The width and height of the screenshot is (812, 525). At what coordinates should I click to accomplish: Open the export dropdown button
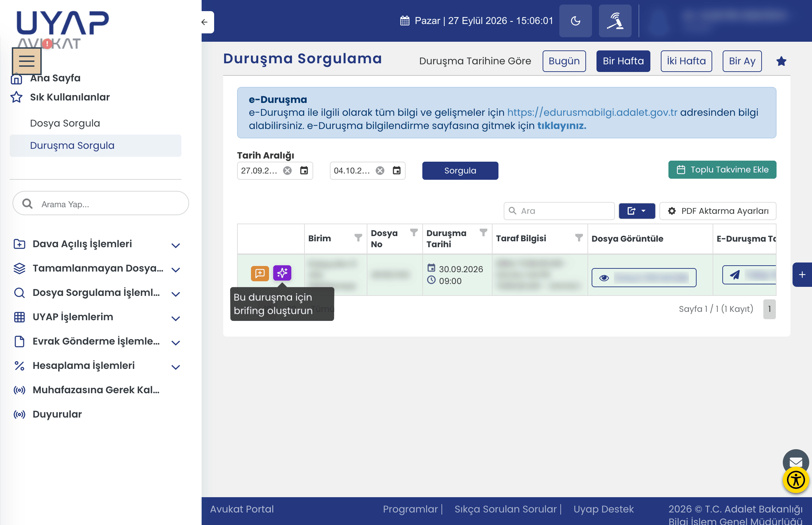(x=637, y=211)
